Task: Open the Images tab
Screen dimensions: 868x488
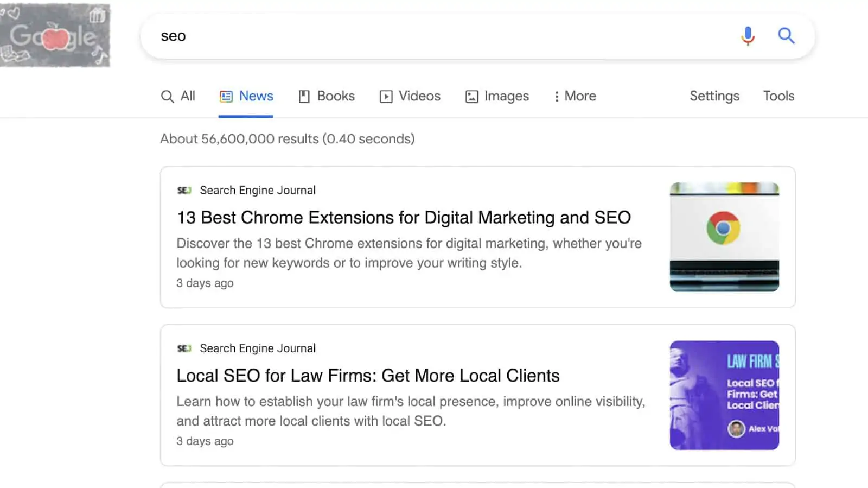Action: (x=497, y=96)
